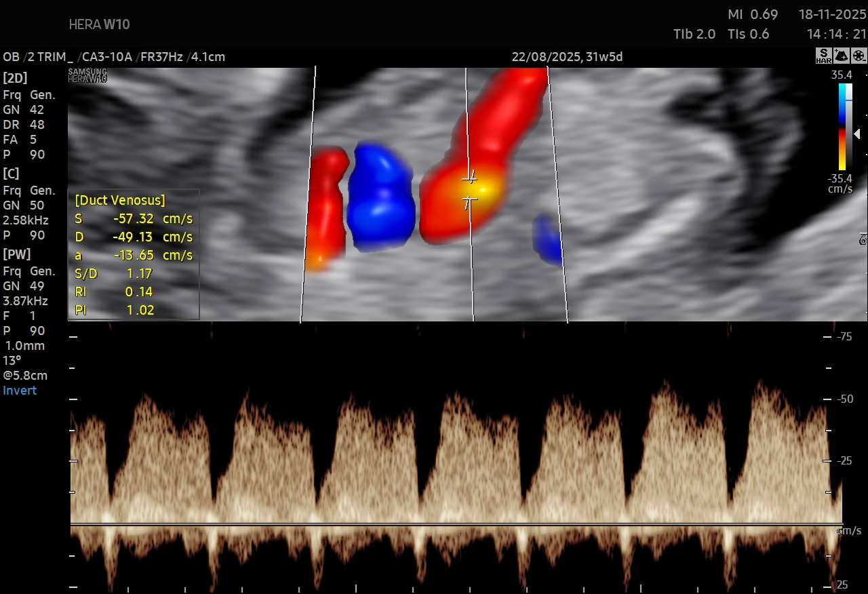This screenshot has width=868, height=594.
Task: Click the CA3-10A probe label
Action: click(107, 57)
